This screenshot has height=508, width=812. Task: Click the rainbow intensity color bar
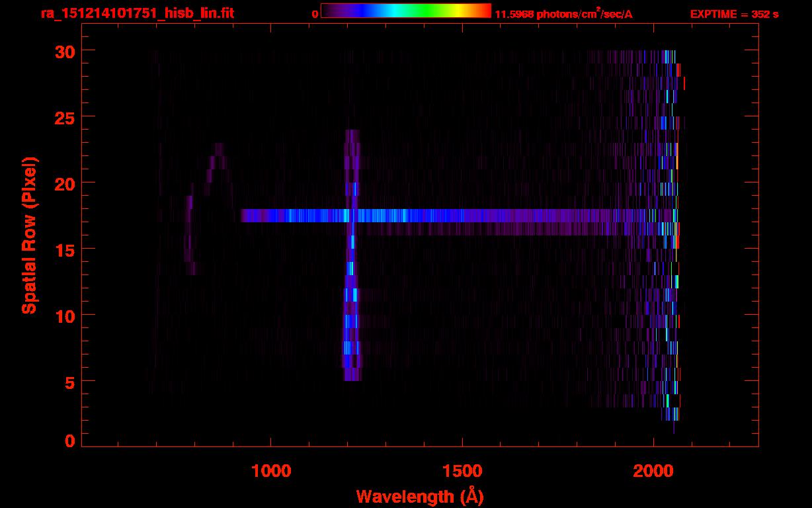click(x=405, y=11)
